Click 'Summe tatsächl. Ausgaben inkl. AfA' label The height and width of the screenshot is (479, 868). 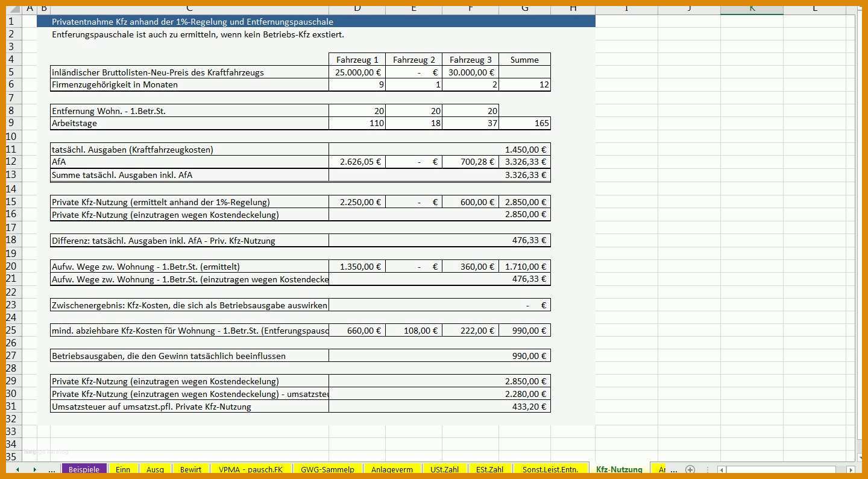tap(189, 175)
